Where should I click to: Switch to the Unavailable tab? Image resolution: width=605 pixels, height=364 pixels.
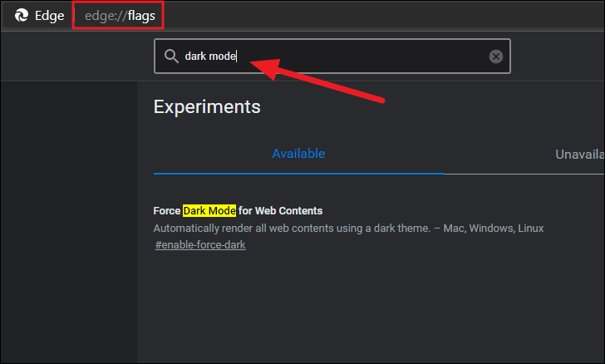pyautogui.click(x=579, y=155)
